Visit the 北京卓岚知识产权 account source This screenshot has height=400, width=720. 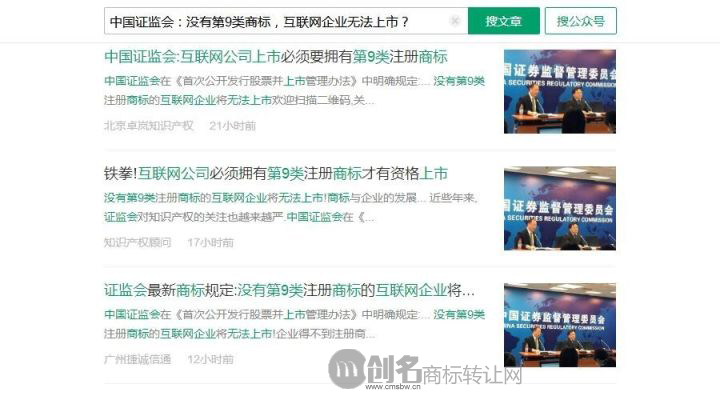tap(149, 125)
